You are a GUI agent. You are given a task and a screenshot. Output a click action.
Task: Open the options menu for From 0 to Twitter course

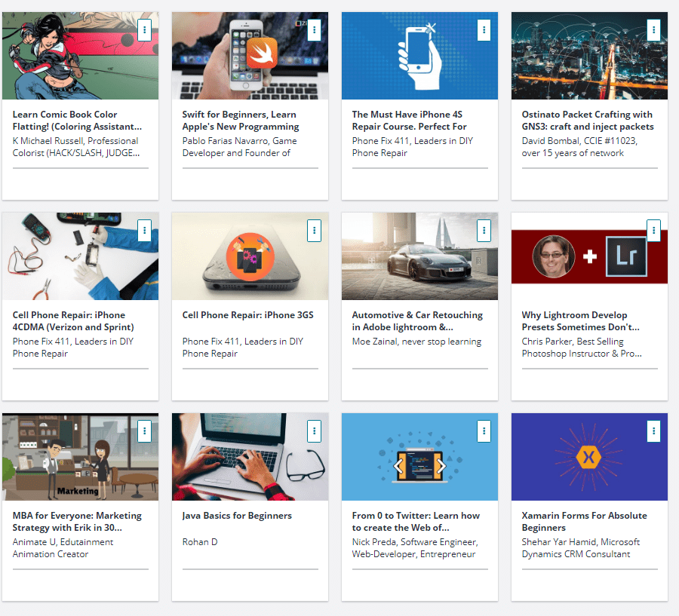[484, 431]
